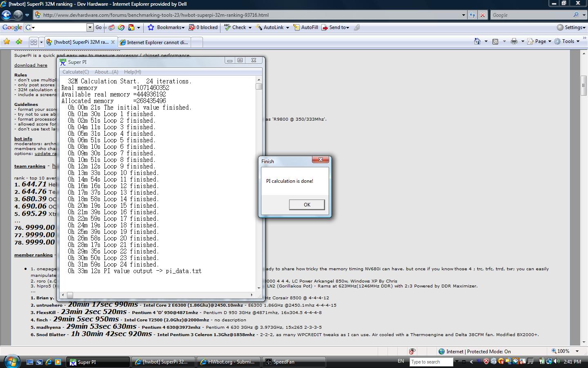588x368 pixels.
Task: Click in the browser address bar
Action: 249,15
